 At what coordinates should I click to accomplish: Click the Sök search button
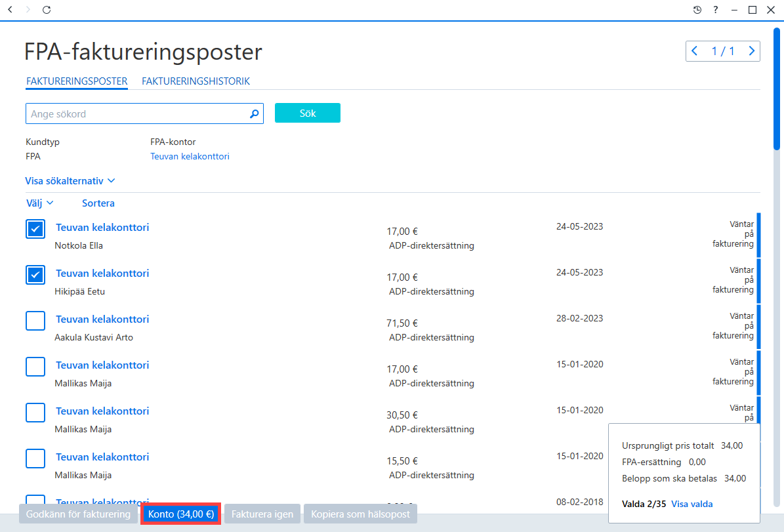308,113
